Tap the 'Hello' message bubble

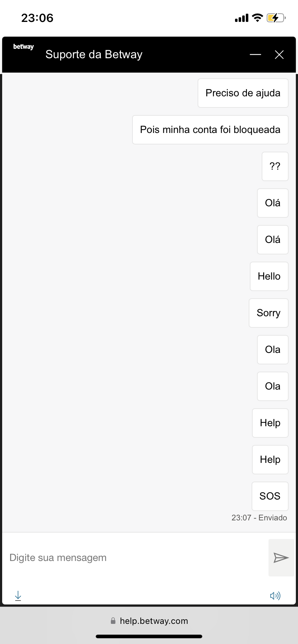point(269,276)
